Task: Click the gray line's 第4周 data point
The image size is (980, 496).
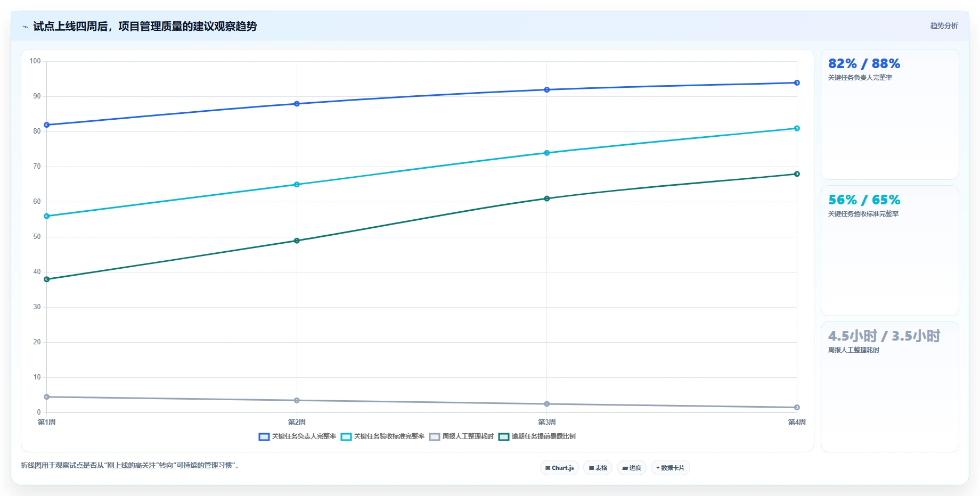Action: (x=797, y=408)
